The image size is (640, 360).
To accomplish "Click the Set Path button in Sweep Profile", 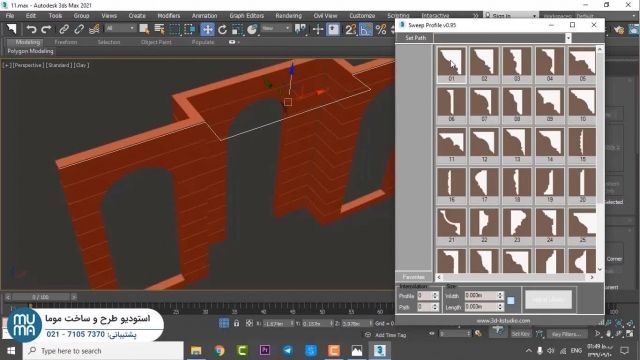I will coord(415,38).
